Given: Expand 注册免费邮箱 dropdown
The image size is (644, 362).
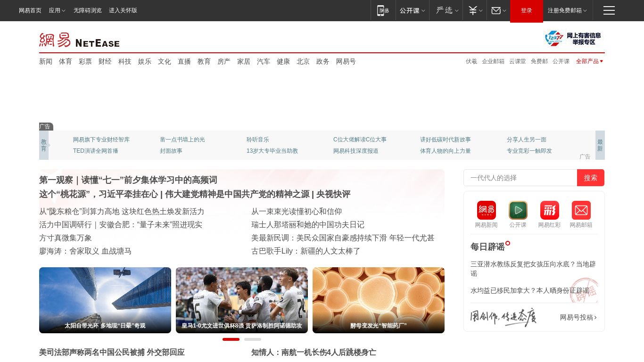Looking at the screenshot, I should 567,10.
